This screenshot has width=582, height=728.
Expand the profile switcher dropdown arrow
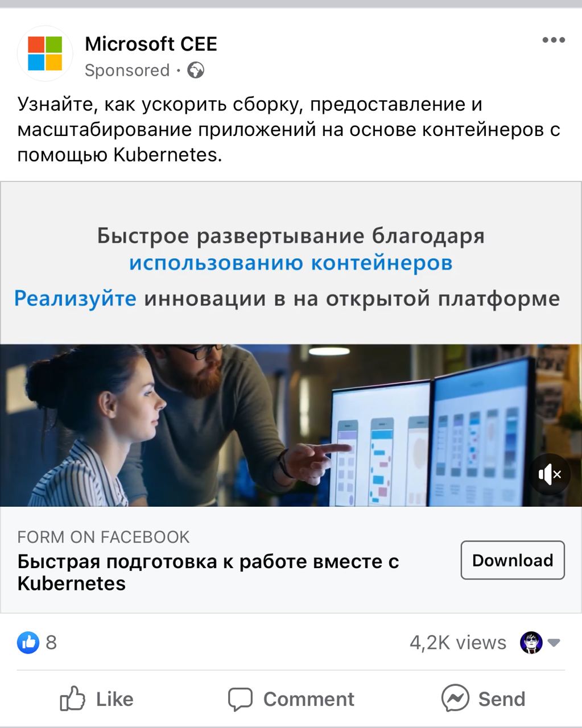coord(554,643)
